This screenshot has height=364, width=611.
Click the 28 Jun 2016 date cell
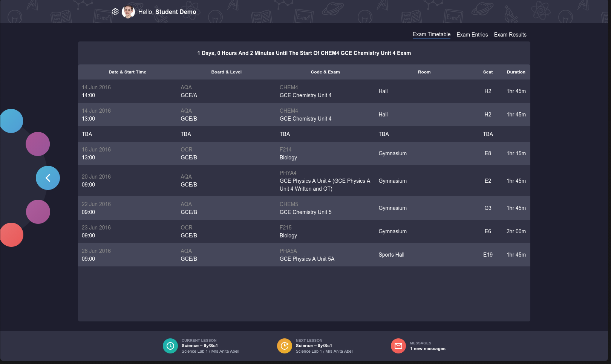(x=127, y=255)
